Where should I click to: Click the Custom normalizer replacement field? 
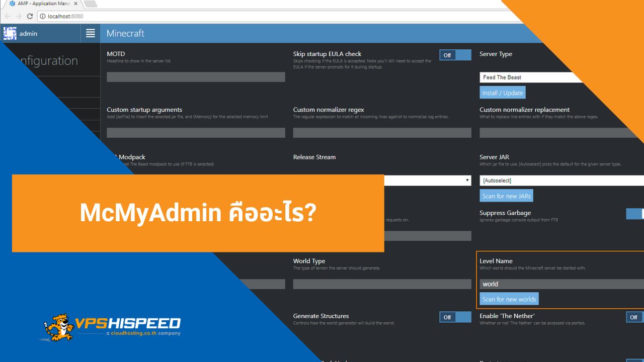[558, 133]
